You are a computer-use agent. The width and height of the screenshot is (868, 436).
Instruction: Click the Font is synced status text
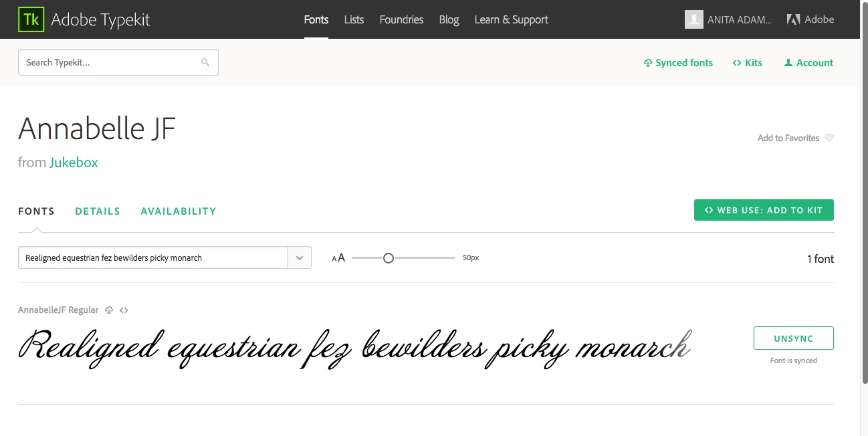point(794,360)
